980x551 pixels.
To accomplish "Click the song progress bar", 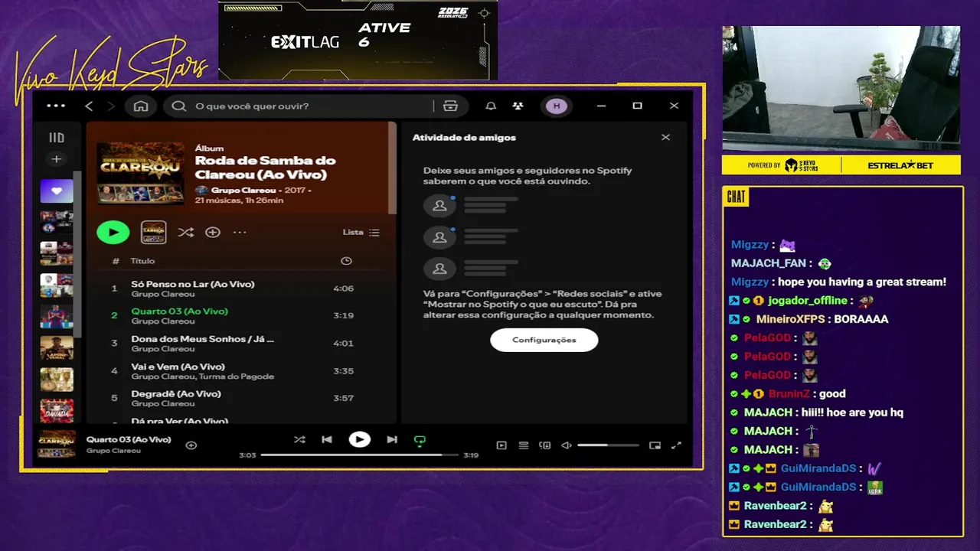I will coord(359,455).
